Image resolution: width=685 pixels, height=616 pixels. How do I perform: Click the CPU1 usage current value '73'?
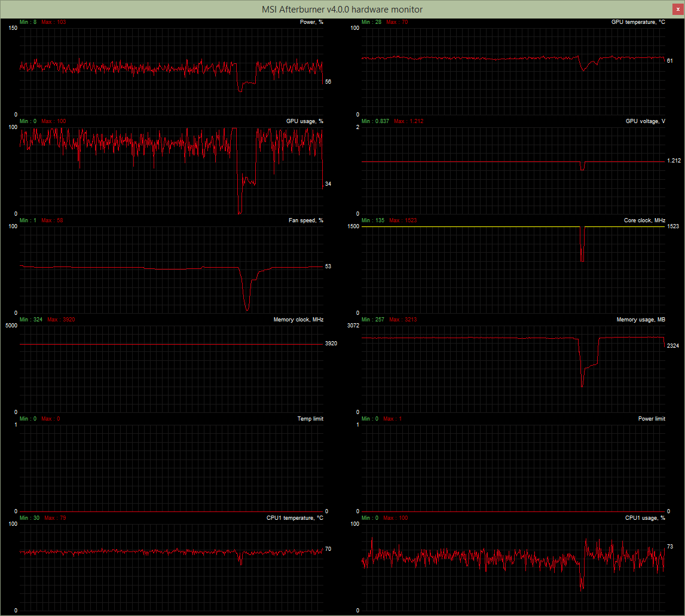(669, 546)
